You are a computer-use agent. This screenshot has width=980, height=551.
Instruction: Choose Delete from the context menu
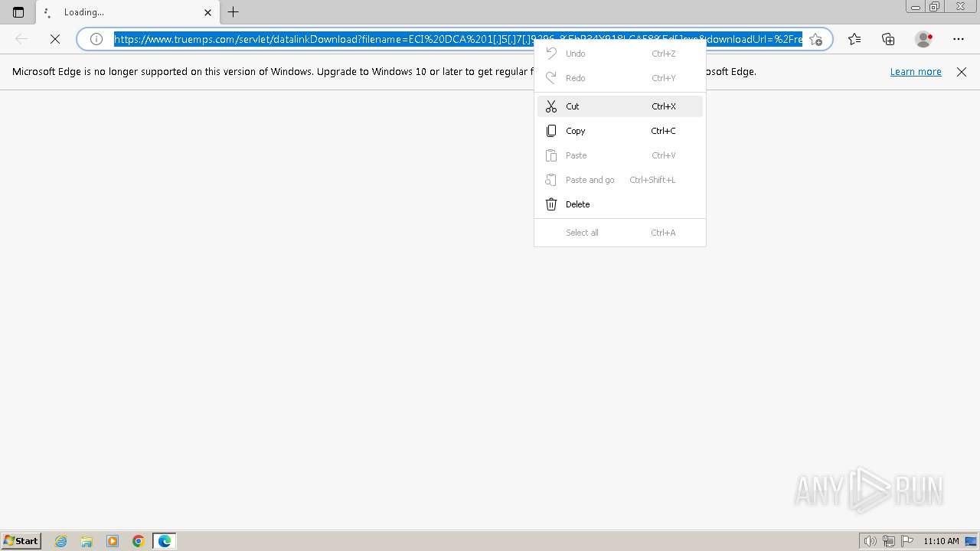click(620, 204)
